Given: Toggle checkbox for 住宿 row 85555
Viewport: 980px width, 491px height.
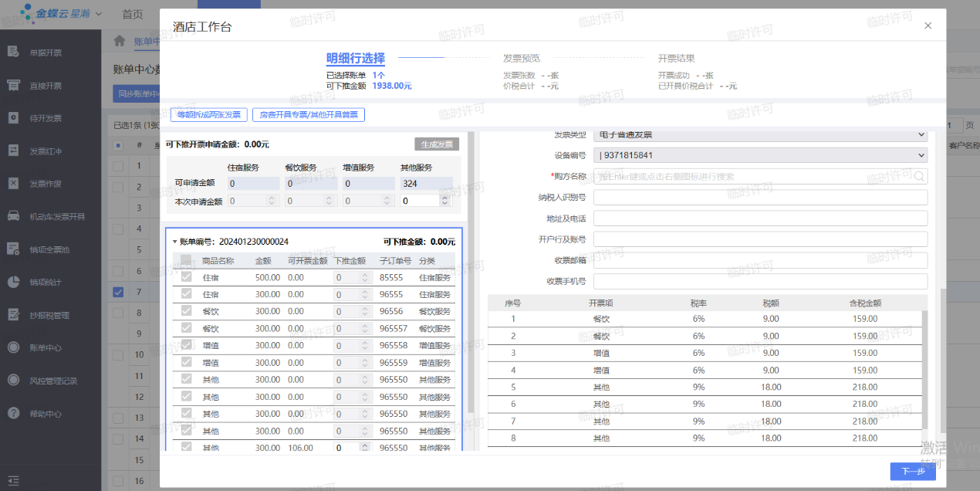Looking at the screenshot, I should click(x=186, y=276).
